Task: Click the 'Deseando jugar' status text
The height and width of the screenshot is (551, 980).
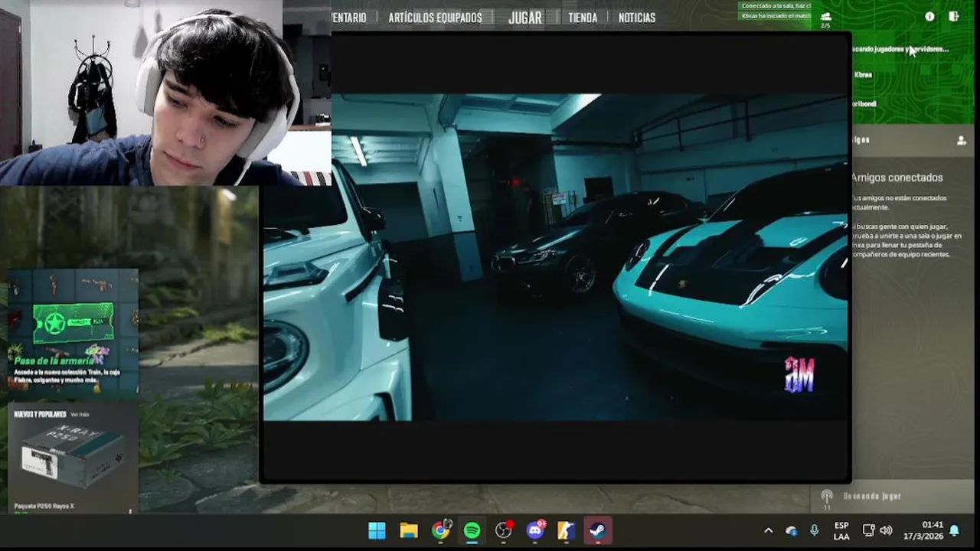Action: click(x=872, y=496)
